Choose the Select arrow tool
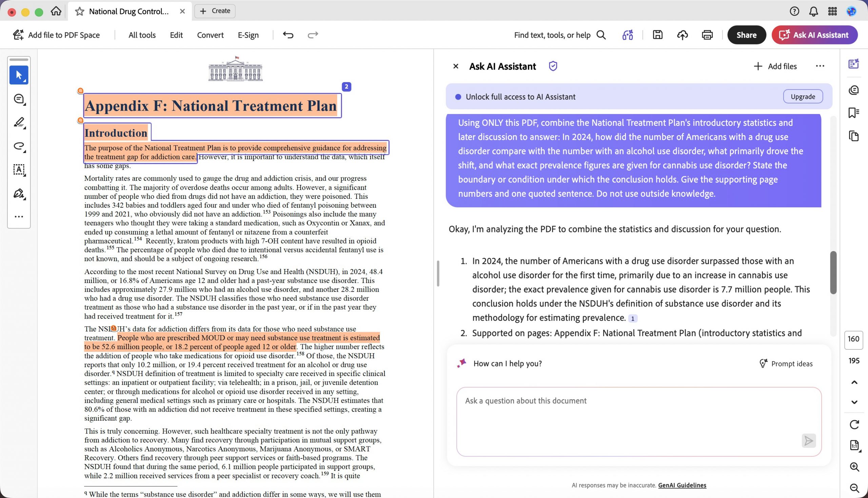 [19, 75]
